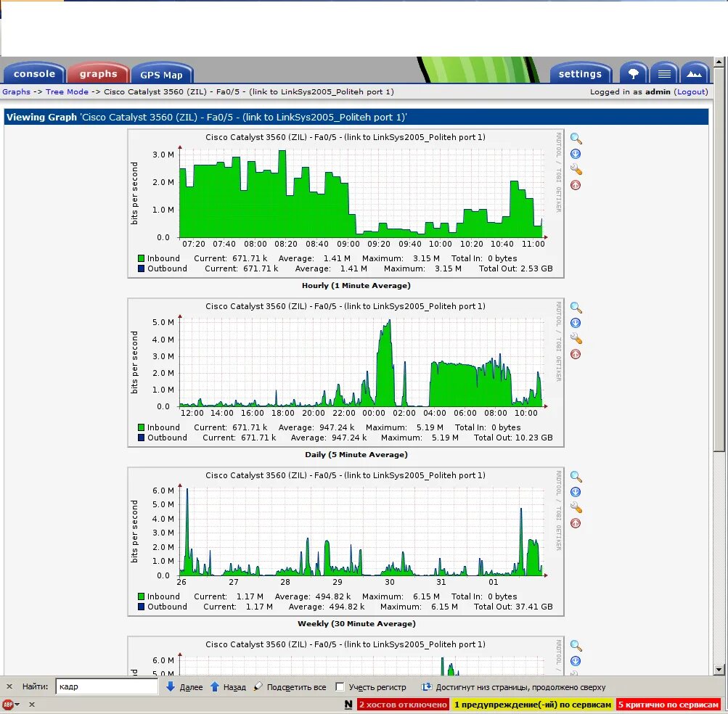Export the bottom graph CSV via blue arrow

click(x=576, y=661)
